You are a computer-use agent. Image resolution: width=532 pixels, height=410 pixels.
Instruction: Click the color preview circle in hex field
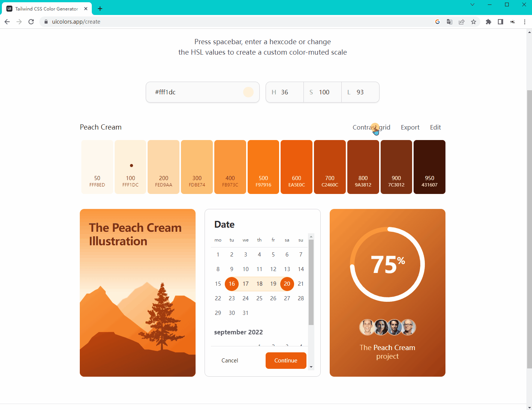point(248,92)
